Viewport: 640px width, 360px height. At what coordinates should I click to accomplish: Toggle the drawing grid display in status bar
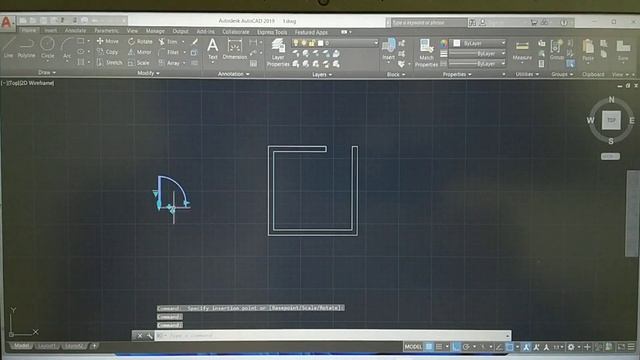pos(429,347)
